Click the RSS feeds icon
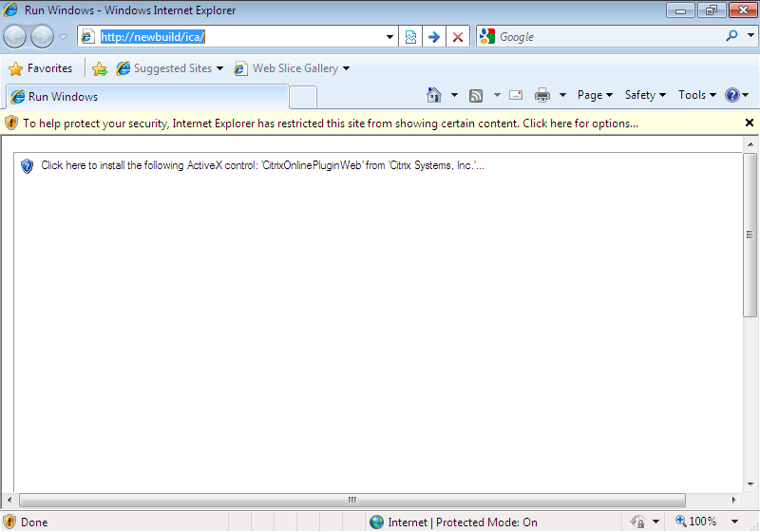Image resolution: width=760 pixels, height=532 pixels. tap(476, 95)
